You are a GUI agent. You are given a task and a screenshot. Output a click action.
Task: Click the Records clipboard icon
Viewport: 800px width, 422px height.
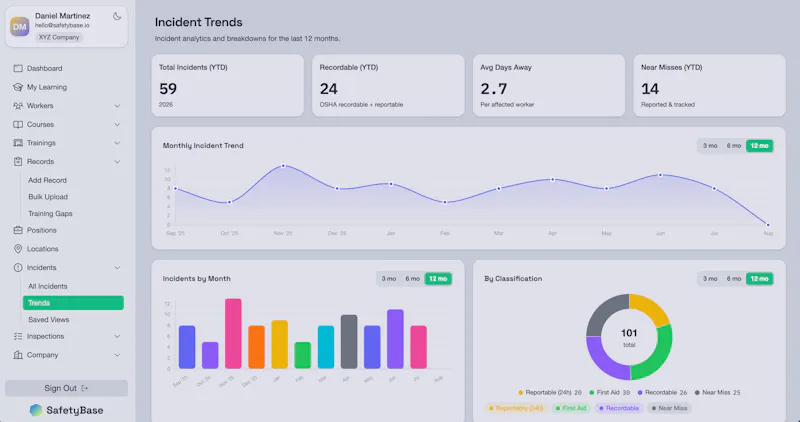pos(18,161)
